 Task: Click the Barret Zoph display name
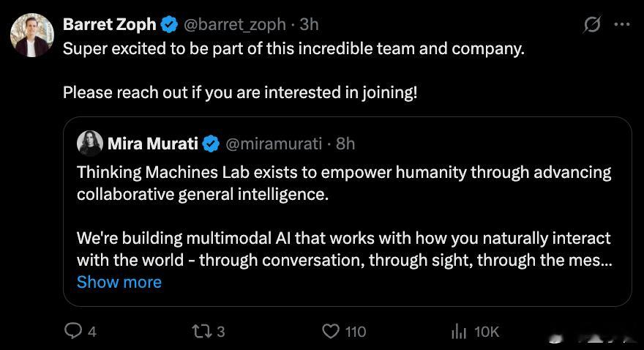click(x=110, y=25)
